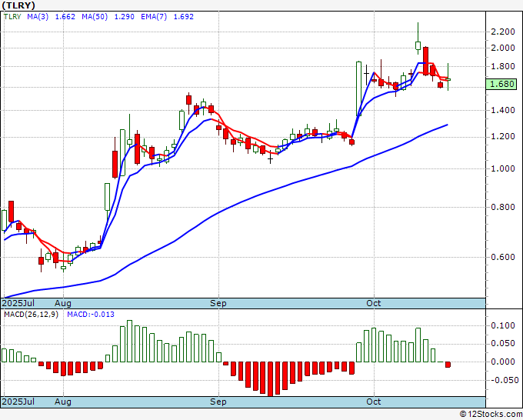
Task: Click the 1.800 price axis label
Action: click(503, 66)
